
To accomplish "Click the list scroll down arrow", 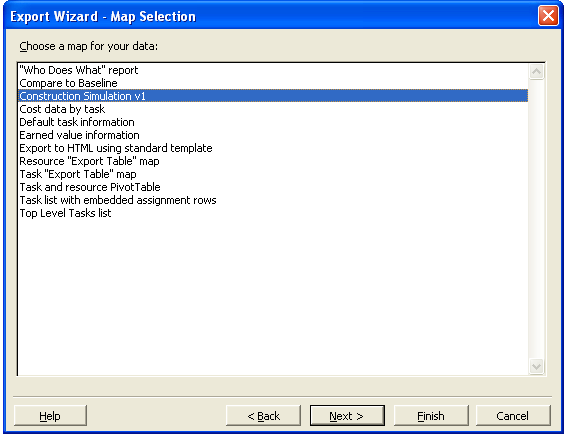I will (x=536, y=366).
